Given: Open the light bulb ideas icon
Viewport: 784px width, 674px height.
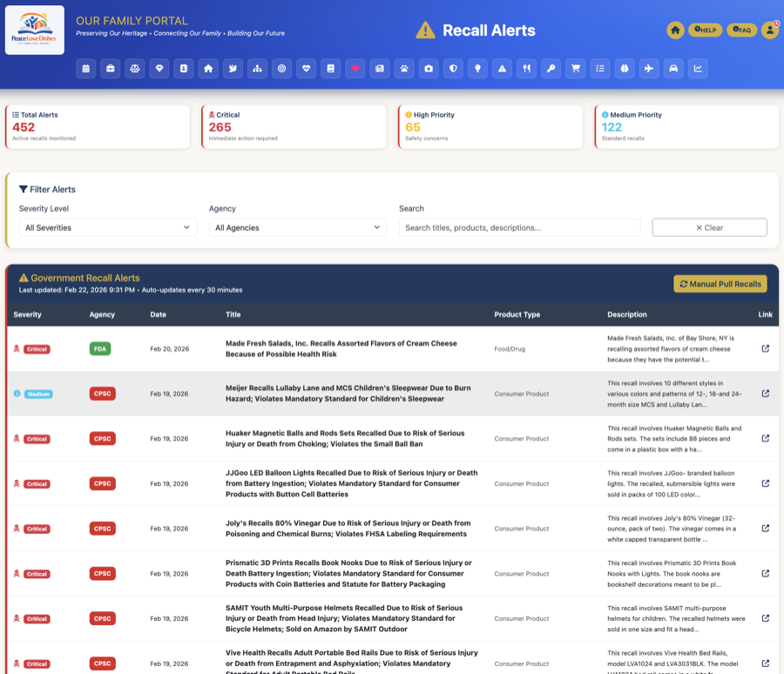Looking at the screenshot, I should tap(478, 69).
